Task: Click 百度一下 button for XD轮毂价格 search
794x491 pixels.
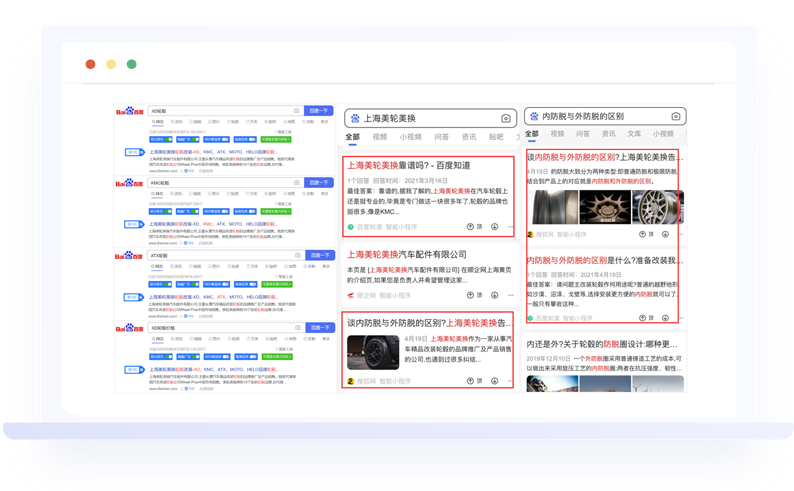Action: pos(320,328)
